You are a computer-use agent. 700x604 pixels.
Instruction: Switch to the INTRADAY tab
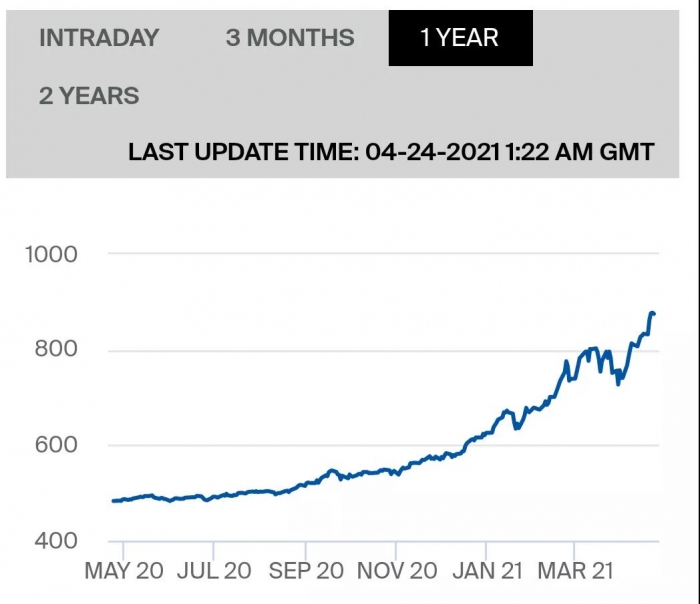[x=99, y=37]
